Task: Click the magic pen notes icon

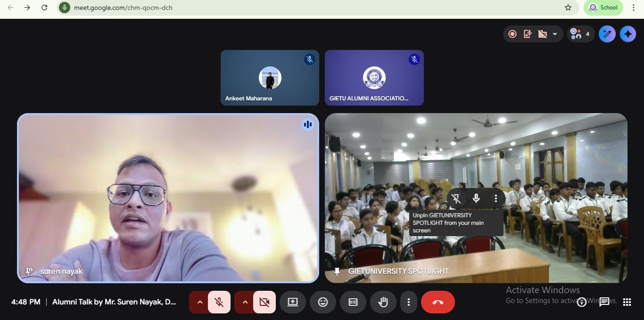Action: [x=607, y=34]
